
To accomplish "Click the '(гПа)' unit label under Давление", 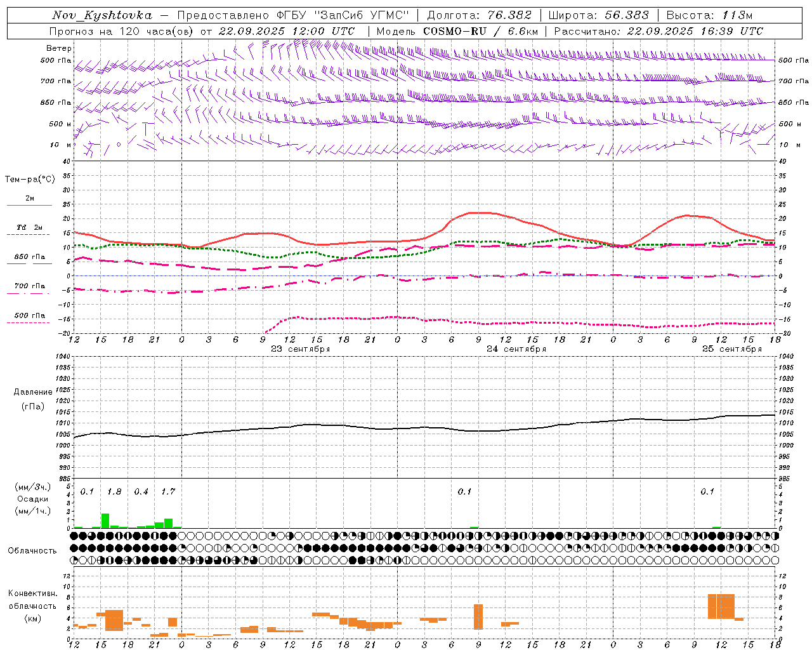I will [32, 407].
